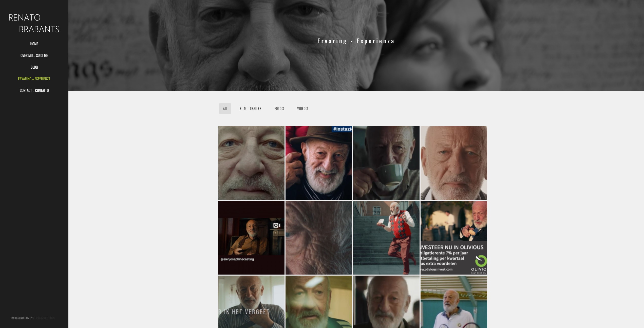The image size is (644, 328).
Task: Filter gallery by Video's
Action: (x=302, y=108)
